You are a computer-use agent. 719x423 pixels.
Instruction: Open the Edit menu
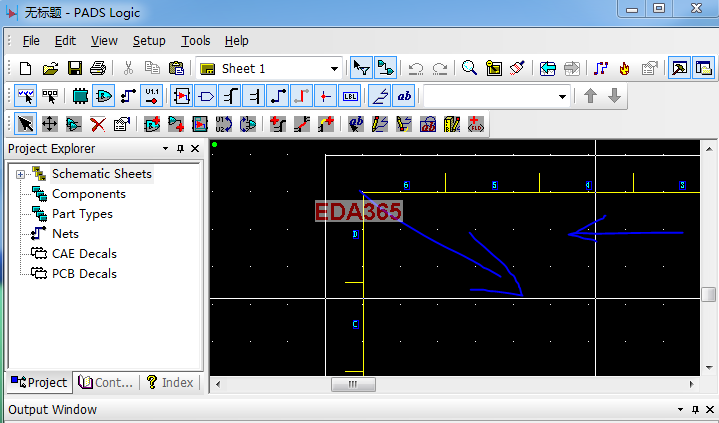pyautogui.click(x=65, y=41)
